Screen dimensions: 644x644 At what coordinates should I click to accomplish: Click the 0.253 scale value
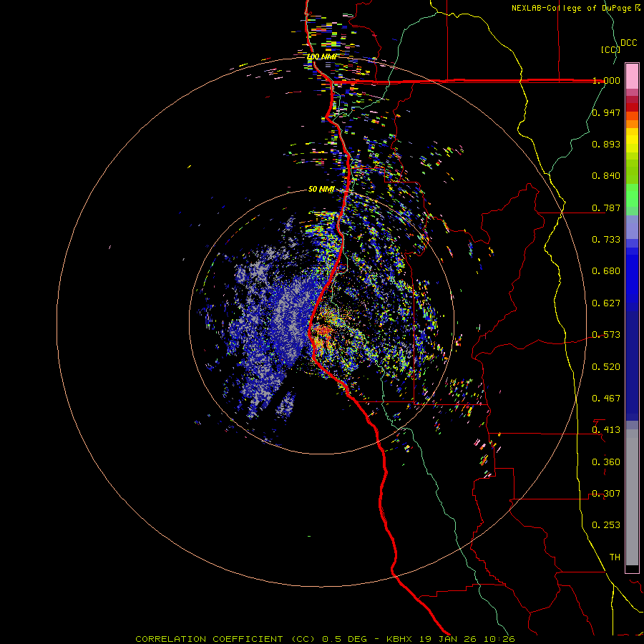pos(606,525)
